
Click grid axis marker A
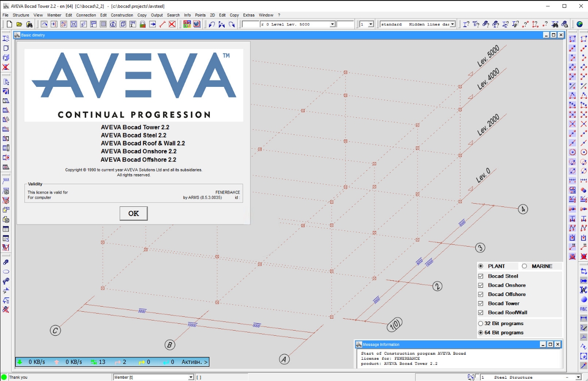pyautogui.click(x=284, y=359)
